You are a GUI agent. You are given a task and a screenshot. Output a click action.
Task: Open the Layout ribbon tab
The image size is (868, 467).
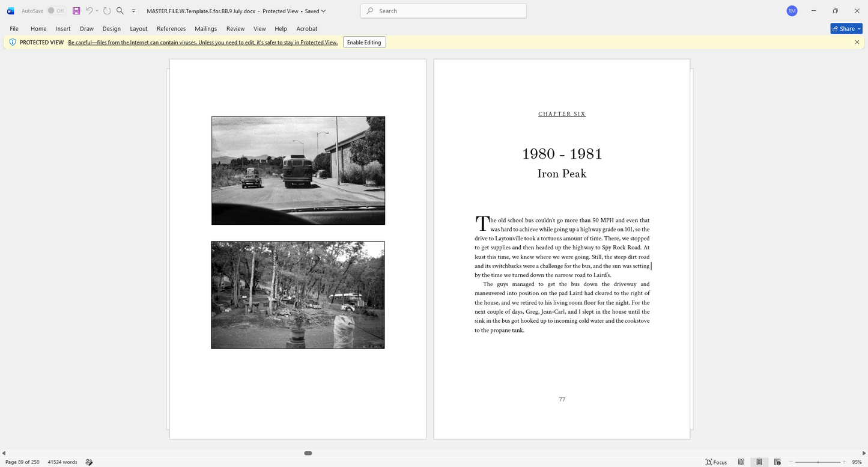tap(139, 28)
